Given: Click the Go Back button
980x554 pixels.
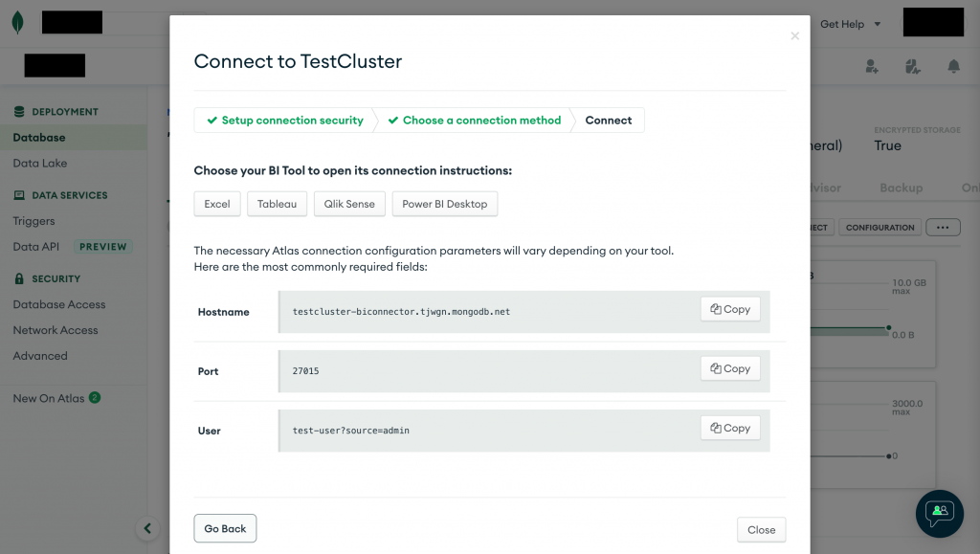Looking at the screenshot, I should point(225,528).
